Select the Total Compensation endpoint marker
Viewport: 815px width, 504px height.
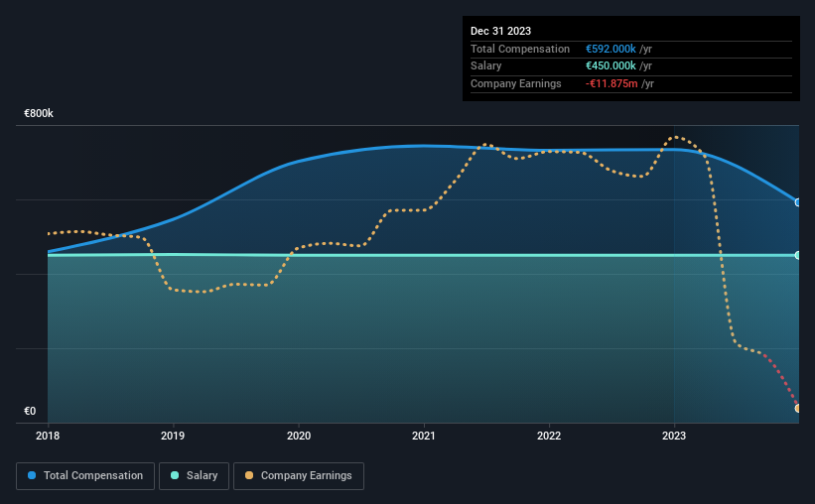pos(798,202)
